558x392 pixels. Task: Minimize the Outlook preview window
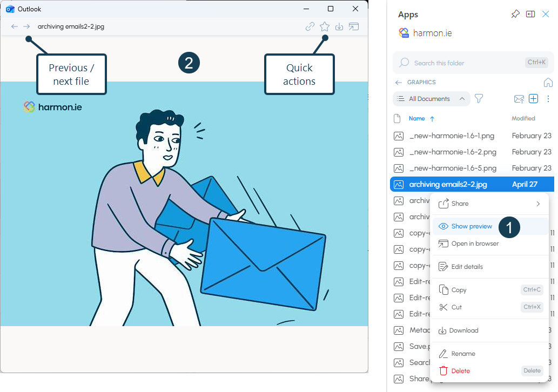pos(306,9)
